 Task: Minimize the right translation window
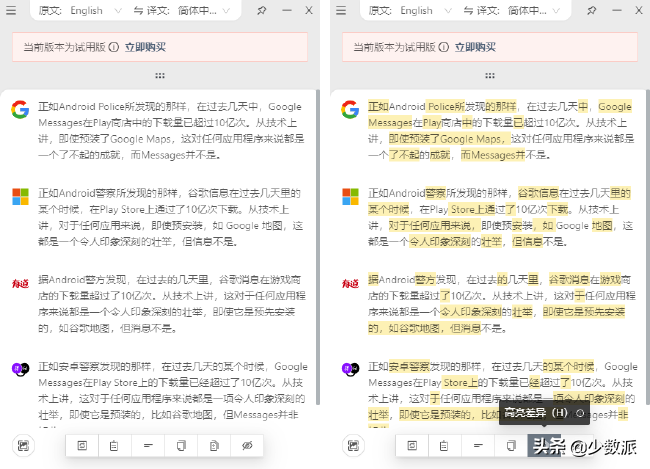(x=617, y=10)
